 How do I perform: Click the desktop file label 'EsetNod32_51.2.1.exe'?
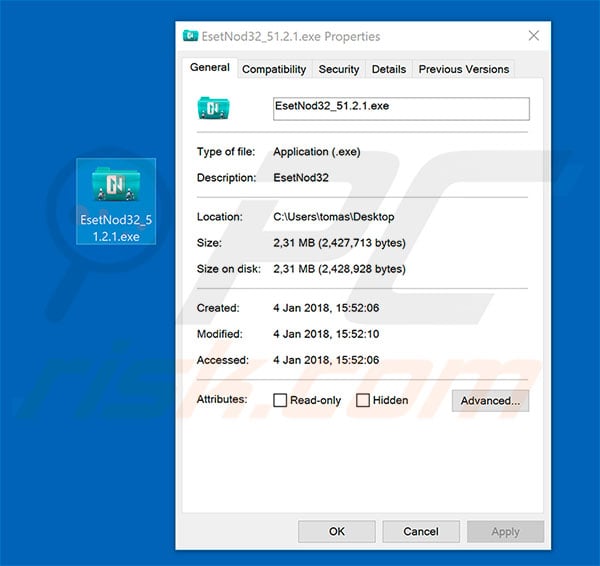[116, 228]
